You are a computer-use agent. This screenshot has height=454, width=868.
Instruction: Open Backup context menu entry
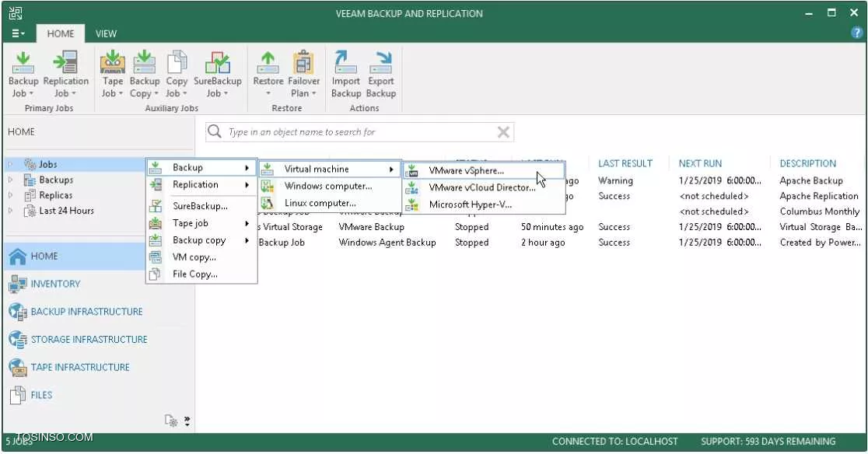pyautogui.click(x=201, y=168)
